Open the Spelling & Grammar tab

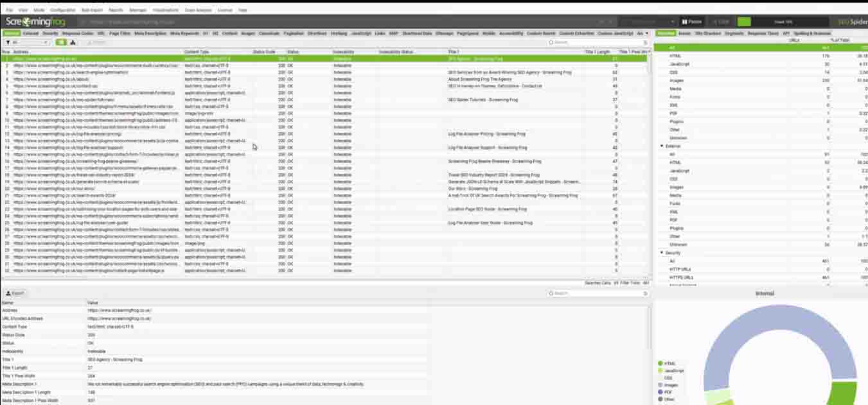tap(812, 33)
